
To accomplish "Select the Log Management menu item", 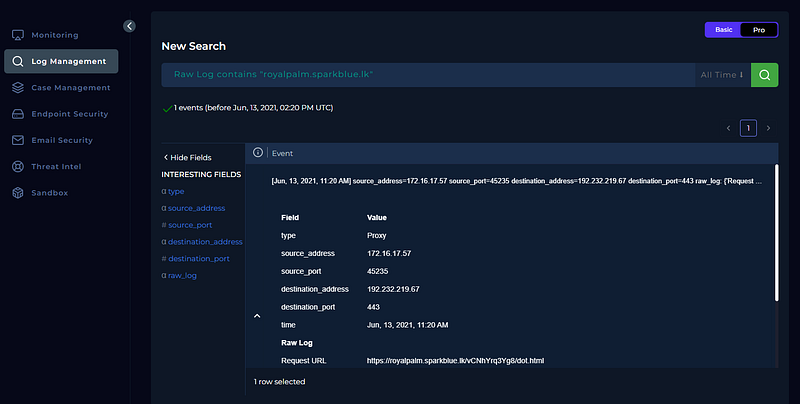I will [61, 61].
